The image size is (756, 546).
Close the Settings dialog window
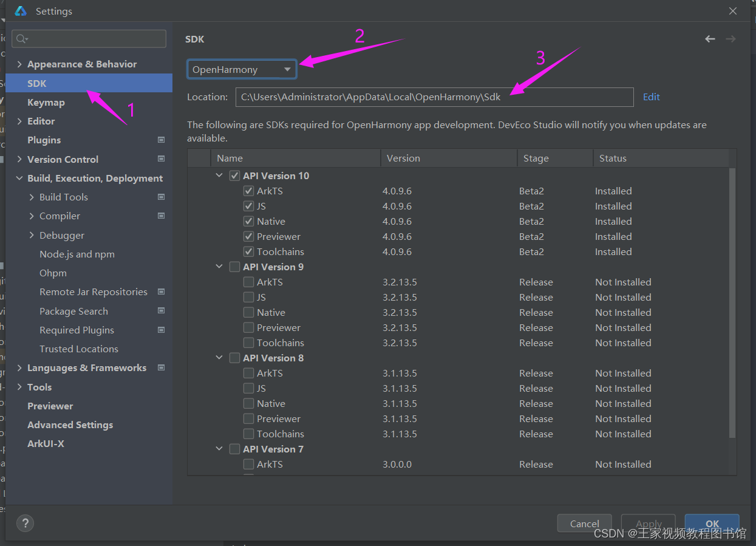[x=733, y=11]
